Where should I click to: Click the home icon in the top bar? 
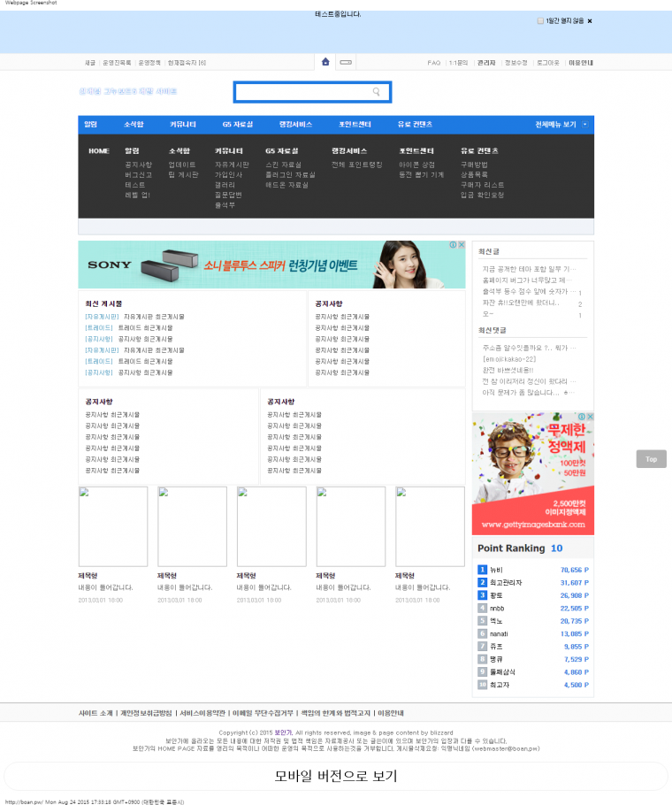point(325,62)
